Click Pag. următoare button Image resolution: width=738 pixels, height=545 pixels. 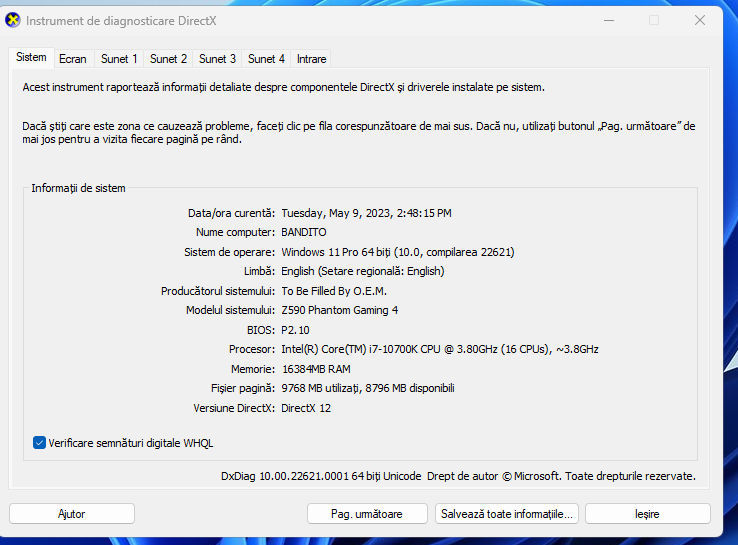pos(367,513)
